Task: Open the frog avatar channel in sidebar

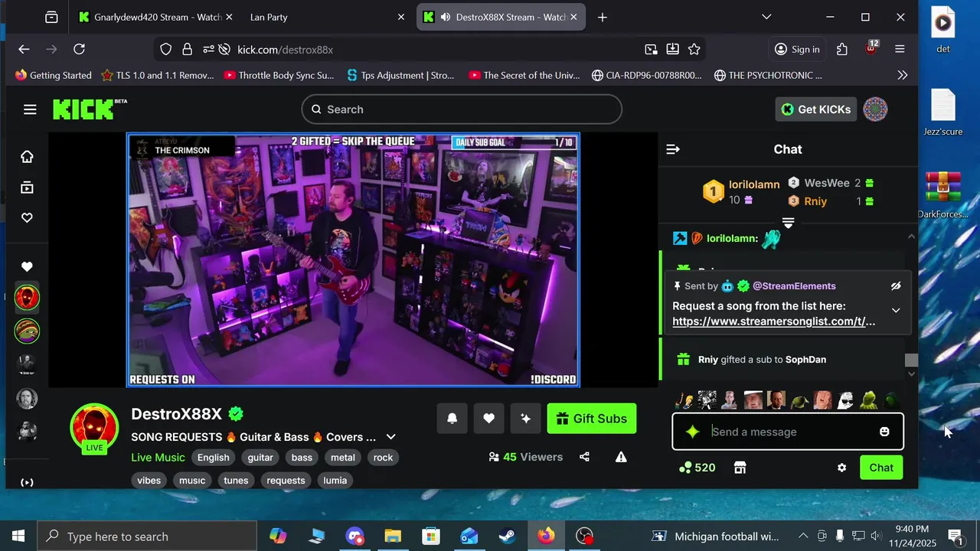Action: (x=27, y=331)
